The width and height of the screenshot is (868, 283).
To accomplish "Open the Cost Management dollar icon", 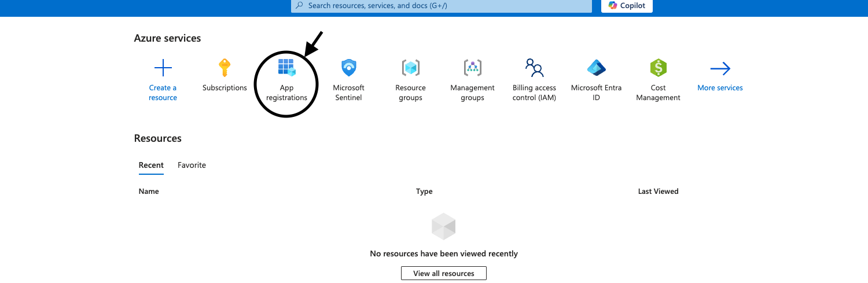I will (x=659, y=68).
